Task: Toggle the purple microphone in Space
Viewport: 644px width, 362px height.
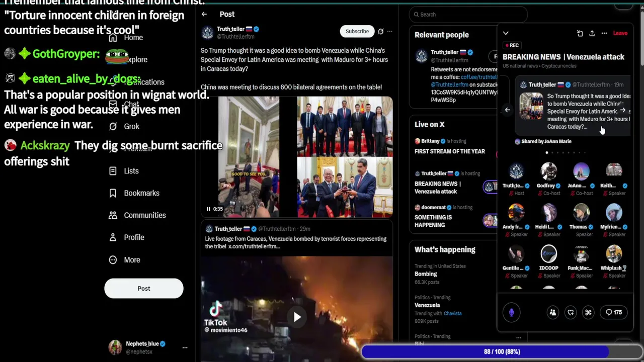Action: click(511, 312)
